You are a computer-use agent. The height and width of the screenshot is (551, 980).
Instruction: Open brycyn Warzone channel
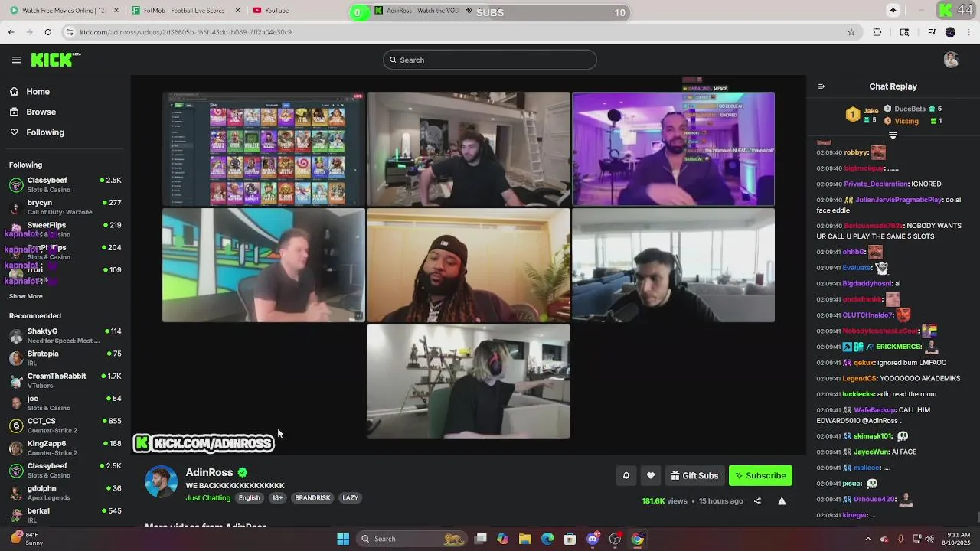click(65, 207)
